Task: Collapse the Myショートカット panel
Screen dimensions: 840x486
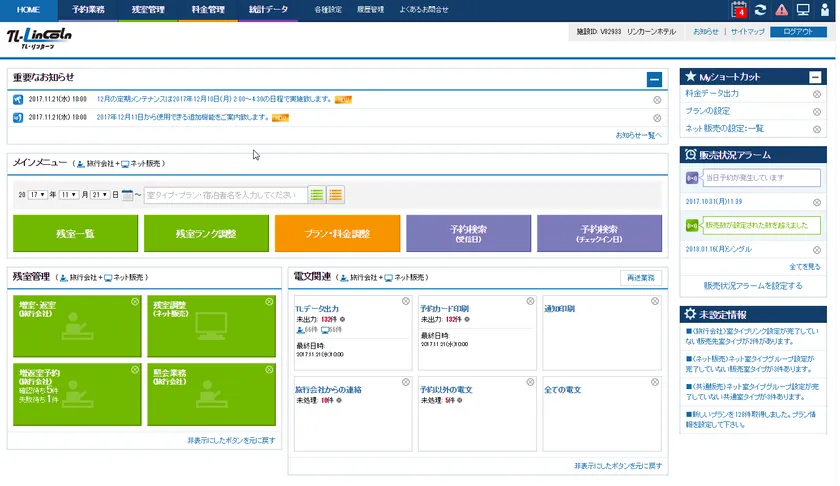Action: click(816, 77)
